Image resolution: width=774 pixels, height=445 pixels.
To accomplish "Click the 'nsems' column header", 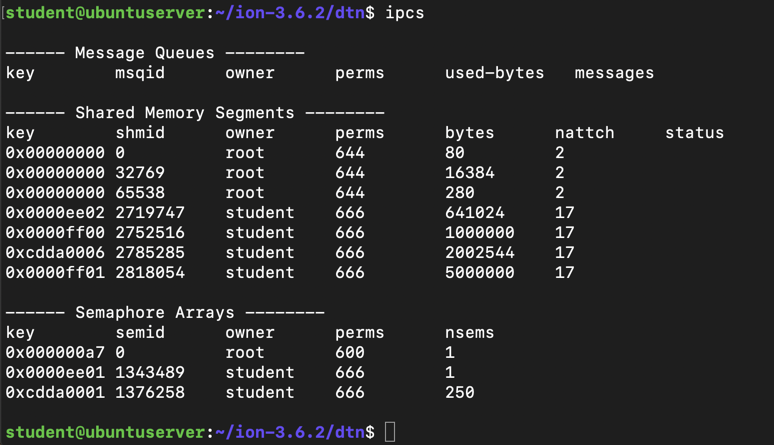I will (x=469, y=333).
